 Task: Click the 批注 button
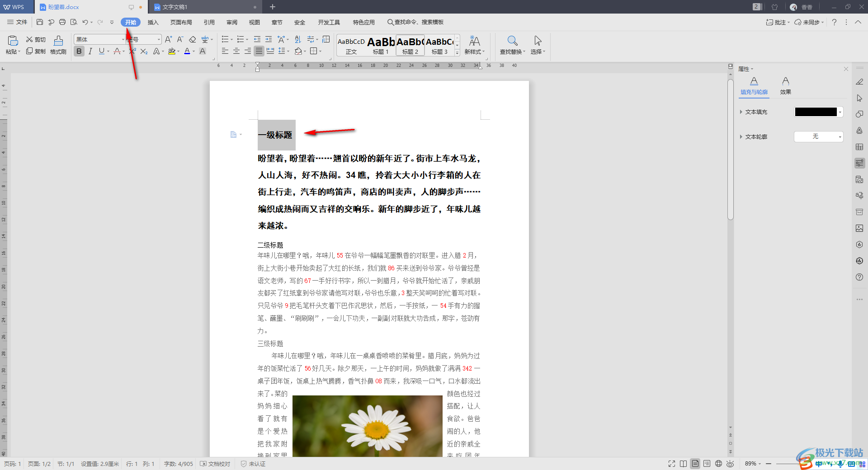pos(778,22)
